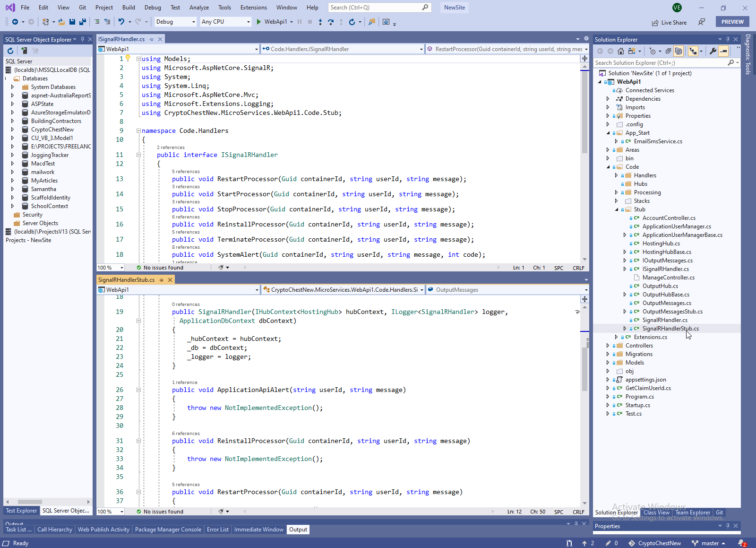This screenshot has height=548, width=756.
Task: Collapse the namespace block on line 9
Action: [138, 130]
